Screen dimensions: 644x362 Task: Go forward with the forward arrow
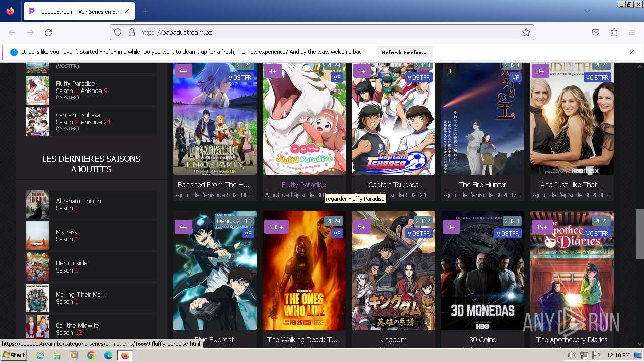(x=30, y=32)
